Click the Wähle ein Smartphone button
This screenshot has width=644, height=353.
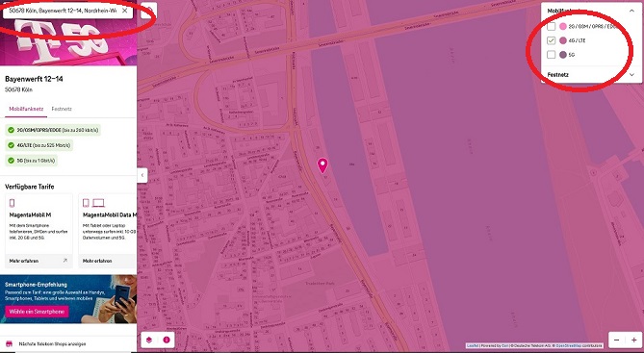tap(37, 312)
